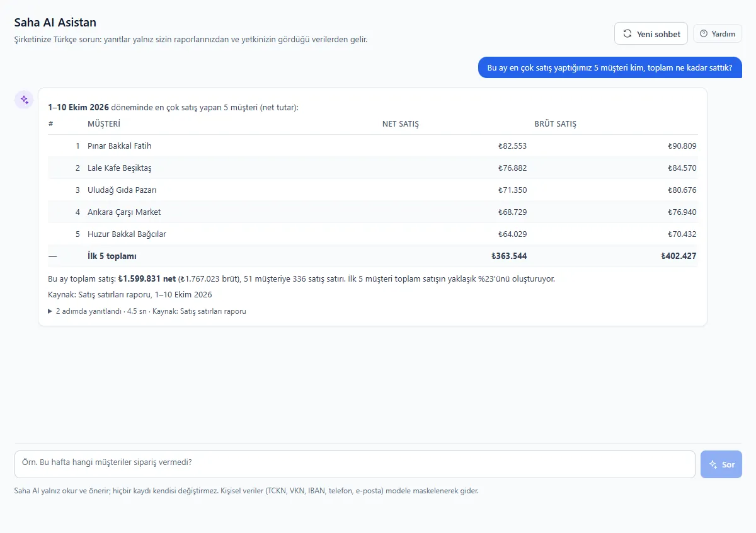Click net sales value ₺76.882

pos(512,168)
